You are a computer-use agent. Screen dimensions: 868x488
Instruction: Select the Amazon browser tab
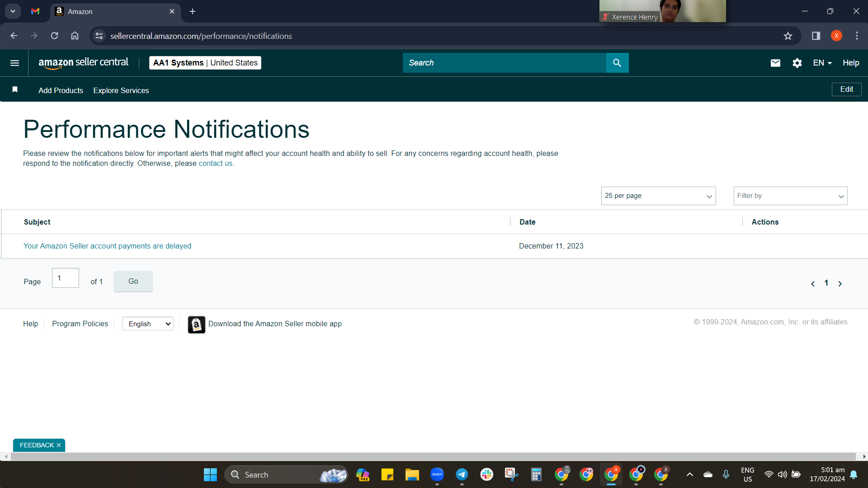point(115,11)
